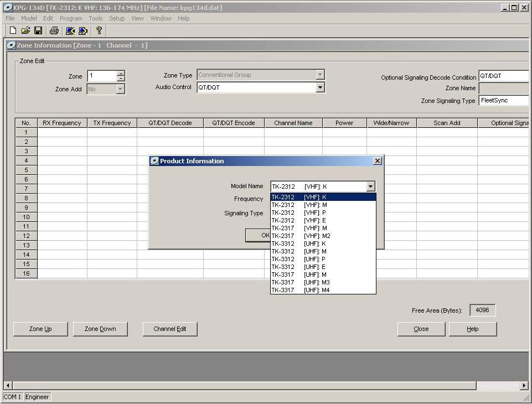Screen dimensions: 532x404
Task: Open the Model menu
Action: [29, 18]
